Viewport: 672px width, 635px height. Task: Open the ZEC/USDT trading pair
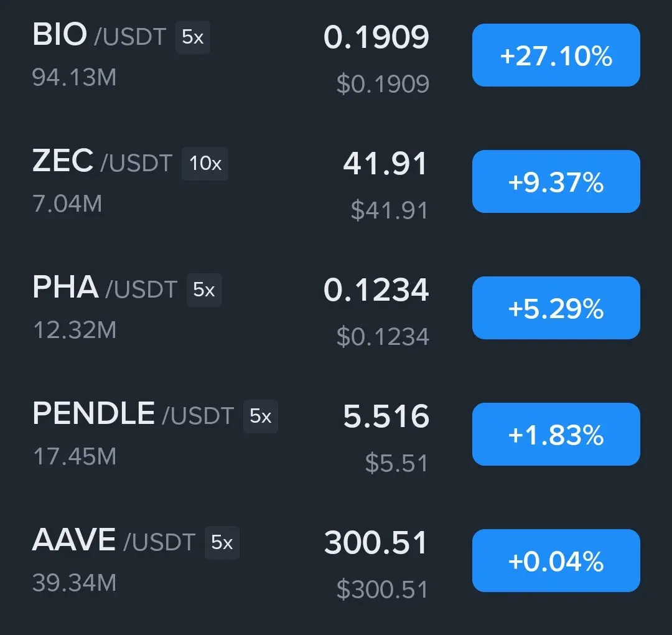[103, 162]
